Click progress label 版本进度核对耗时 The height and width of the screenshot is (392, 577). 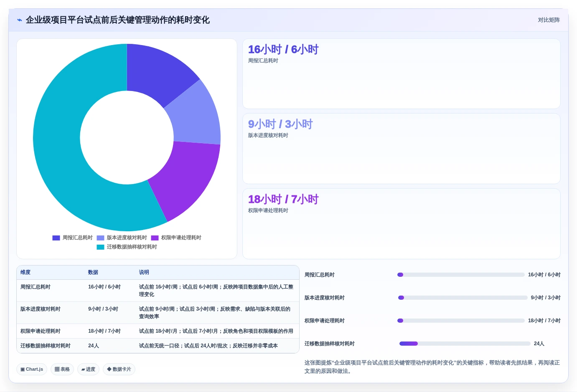click(325, 298)
